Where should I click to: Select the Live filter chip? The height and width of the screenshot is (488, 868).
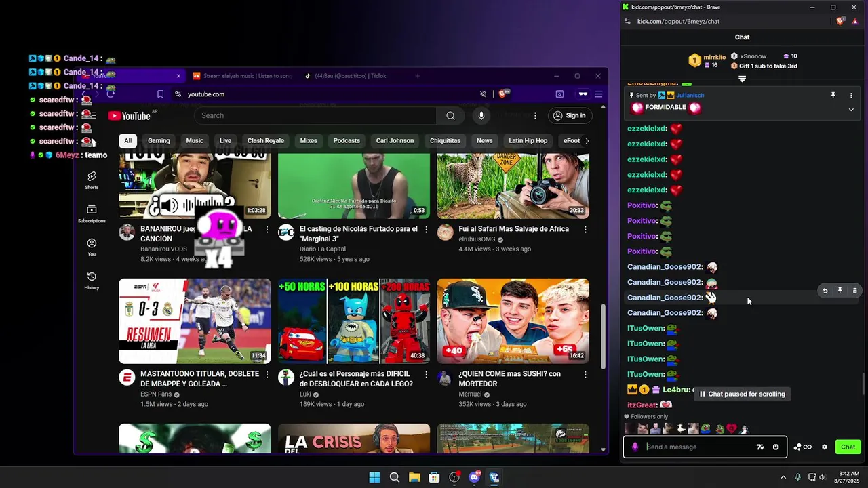tap(225, 140)
